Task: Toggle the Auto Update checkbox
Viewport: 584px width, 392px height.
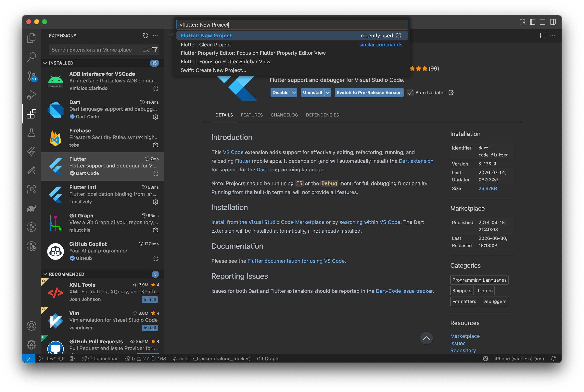Action: 410,93
